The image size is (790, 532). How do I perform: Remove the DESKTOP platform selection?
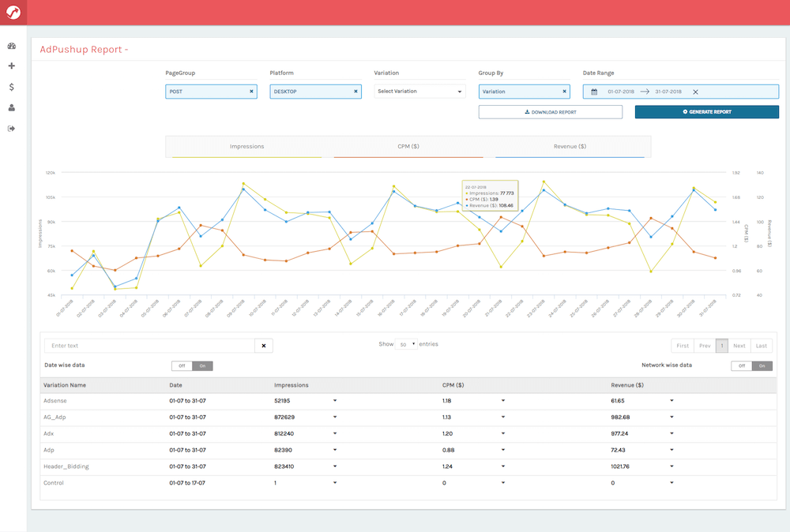355,91
